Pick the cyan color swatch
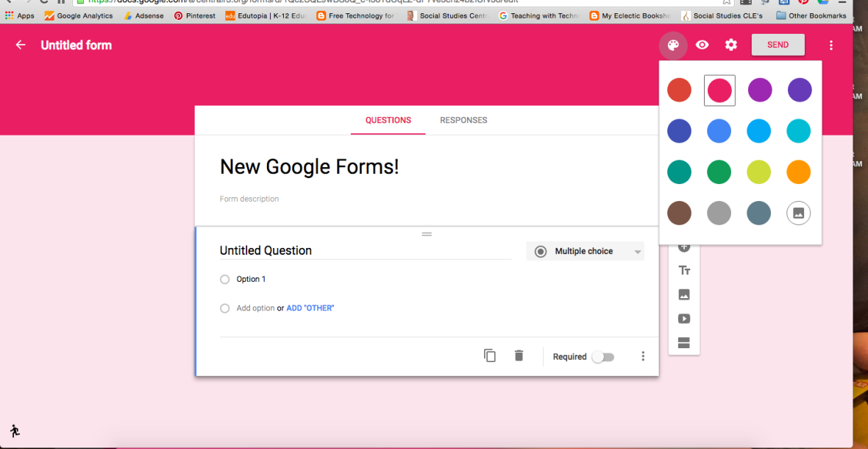Screen dimensions: 868x449 coord(799,131)
